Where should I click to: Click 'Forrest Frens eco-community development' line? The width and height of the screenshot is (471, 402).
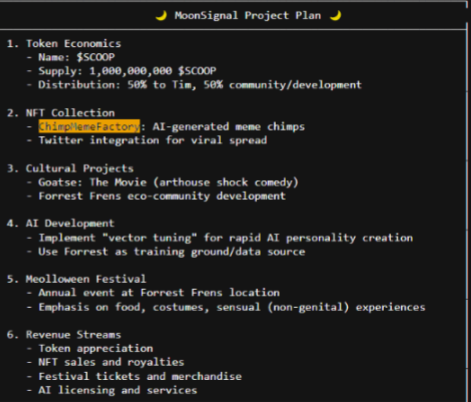point(156,196)
